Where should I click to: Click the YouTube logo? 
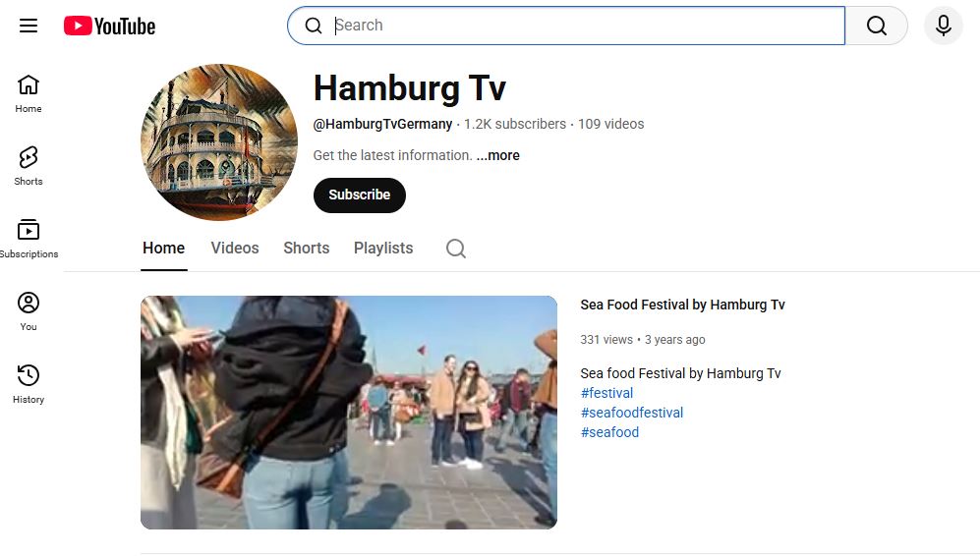pyautogui.click(x=110, y=26)
